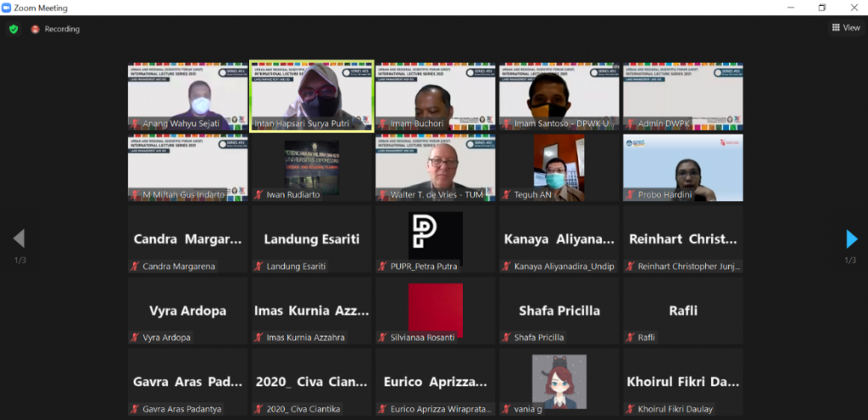The height and width of the screenshot is (420, 868).
Task: Click Khoirul Fikri Daulay participant tile
Action: coord(682,383)
